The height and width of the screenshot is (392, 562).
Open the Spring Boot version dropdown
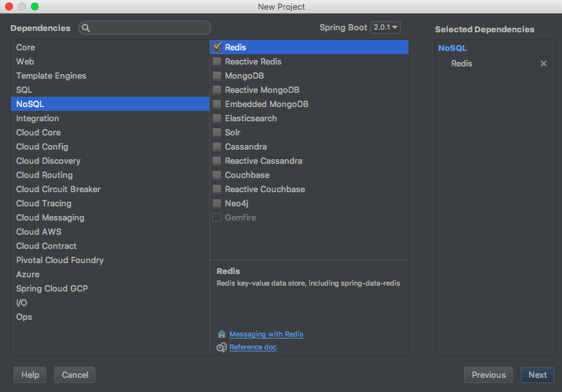385,27
